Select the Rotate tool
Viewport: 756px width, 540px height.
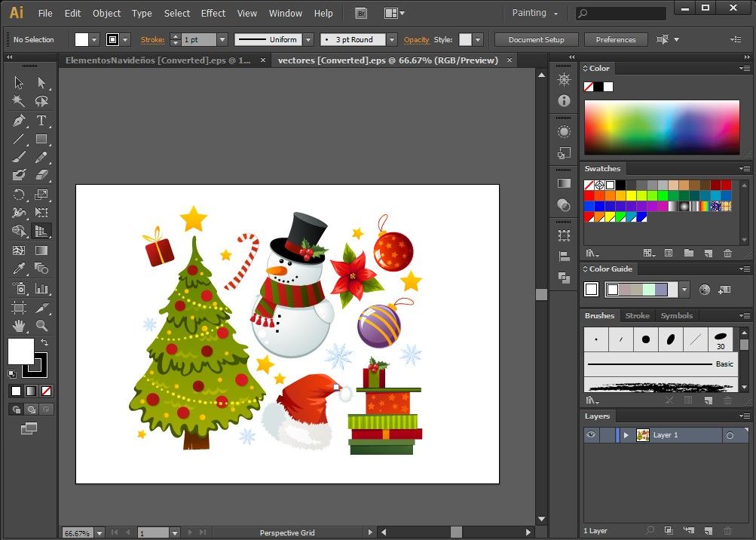pyautogui.click(x=18, y=194)
